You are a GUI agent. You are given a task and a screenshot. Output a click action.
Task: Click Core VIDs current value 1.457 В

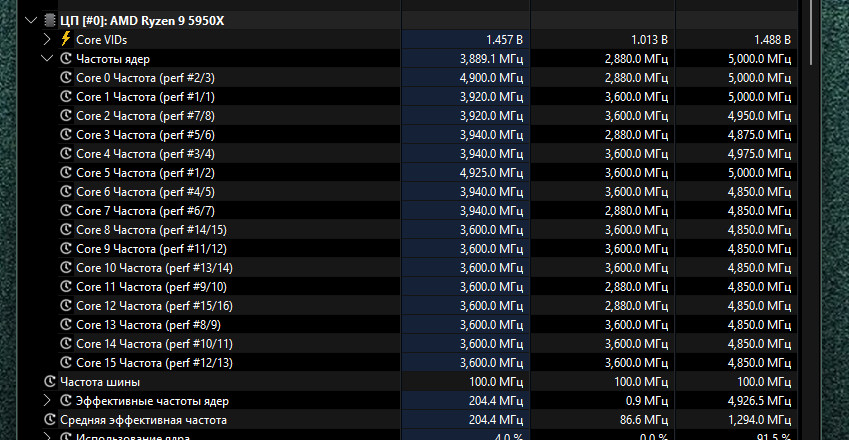click(x=504, y=40)
